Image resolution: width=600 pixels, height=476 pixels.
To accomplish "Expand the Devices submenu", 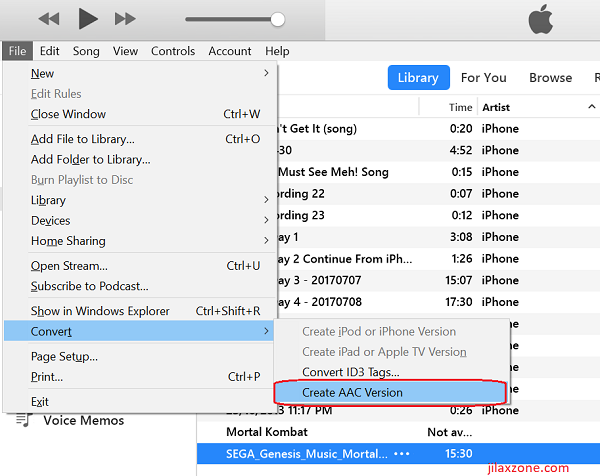I will [x=266, y=220].
